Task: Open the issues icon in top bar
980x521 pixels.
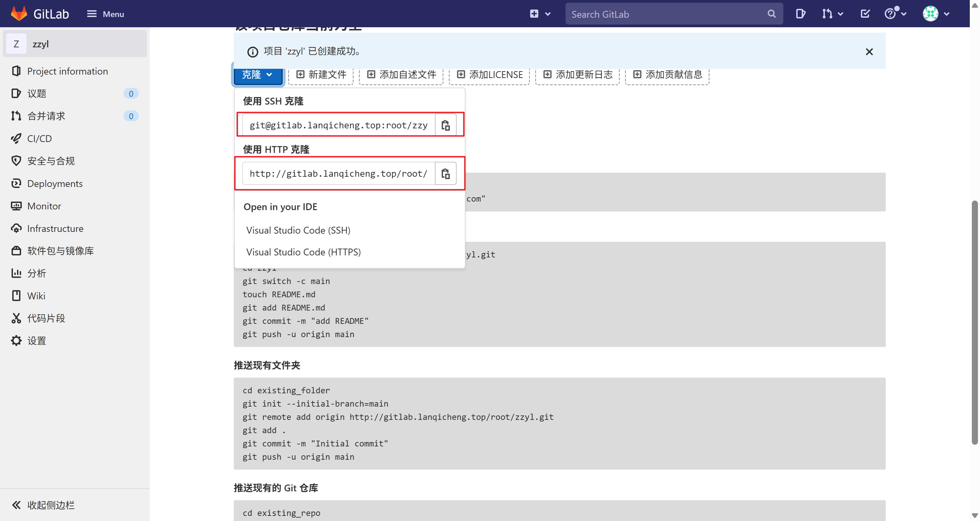Action: click(800, 14)
